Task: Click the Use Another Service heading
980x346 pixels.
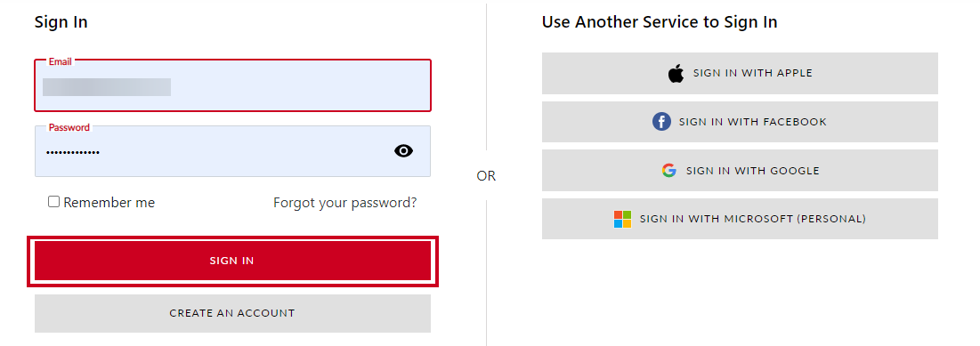Action: (660, 22)
